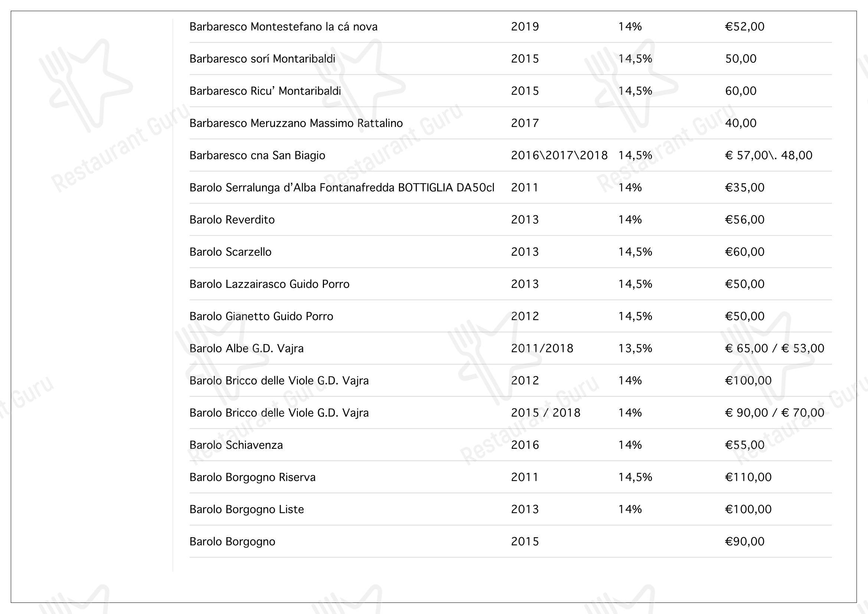Click the Barolo Reverdito wine name
868x614 pixels.
(x=232, y=219)
